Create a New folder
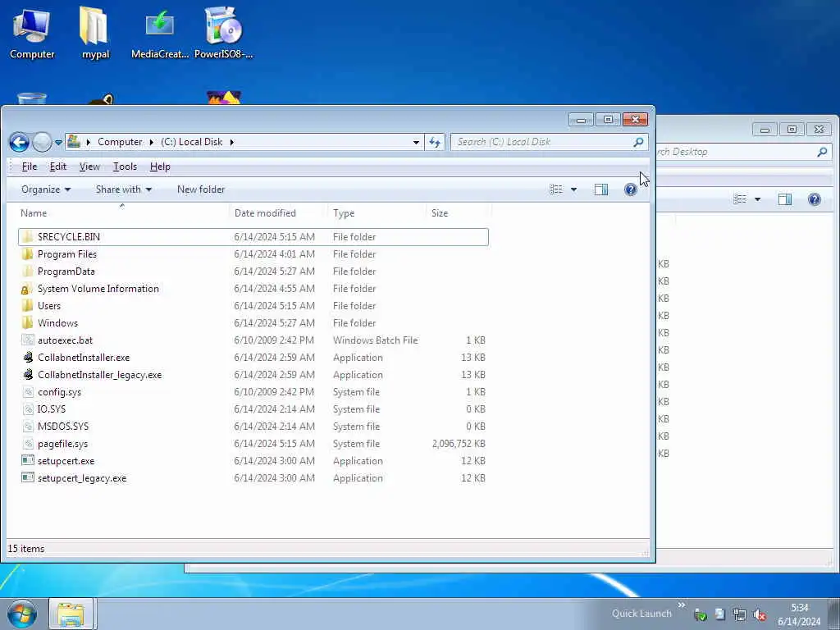This screenshot has height=630, width=840. click(x=201, y=189)
